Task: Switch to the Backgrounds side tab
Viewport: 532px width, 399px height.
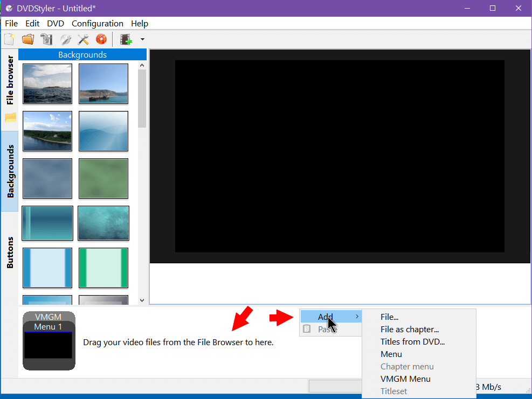Action: [10, 171]
